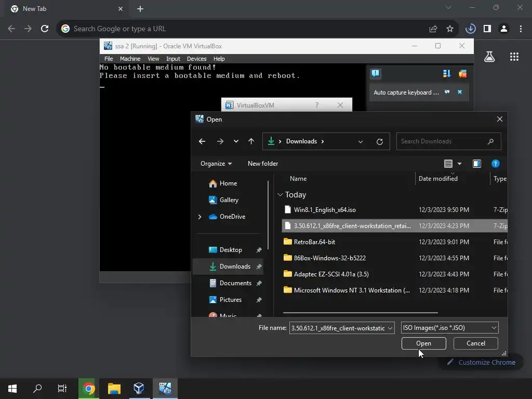The image size is (532, 399).
Task: Click Open button in file dialog
Action: 423,343
